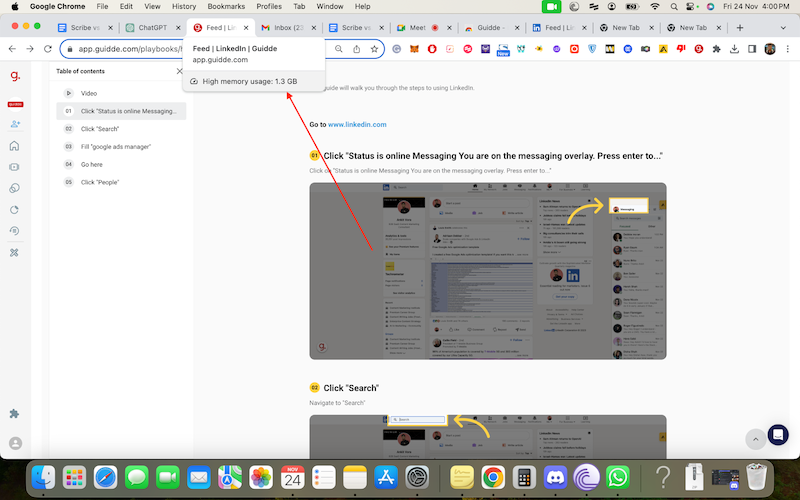Open Spotlight search in menu bar
Screen dimensions: 800x500
tap(674, 6)
